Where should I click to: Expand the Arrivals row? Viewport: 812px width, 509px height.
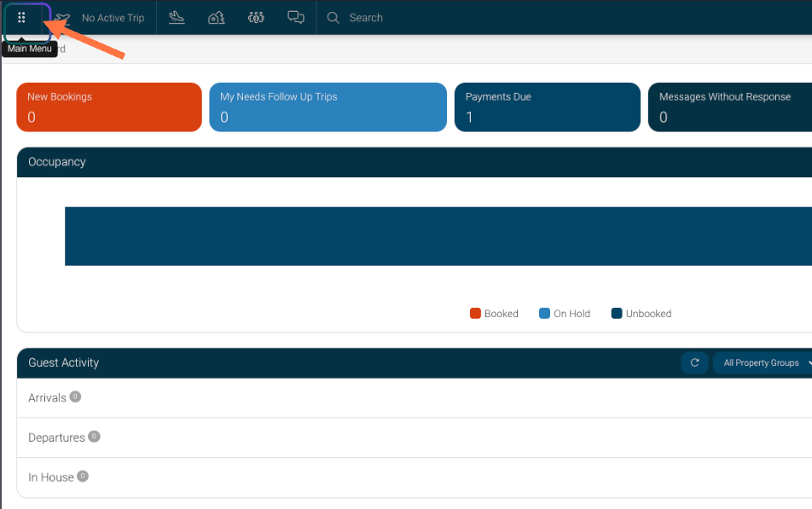[x=415, y=397]
